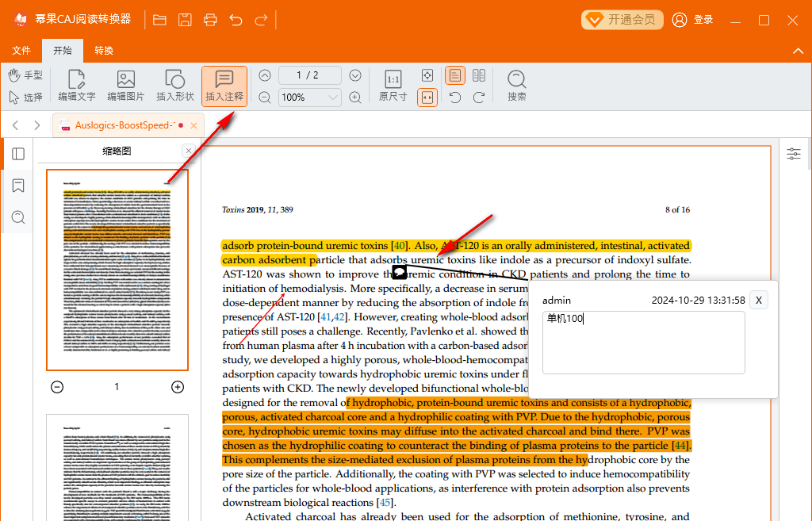The width and height of the screenshot is (812, 521).
Task: Enable the Hand (手型) tool mode
Action: (25, 75)
